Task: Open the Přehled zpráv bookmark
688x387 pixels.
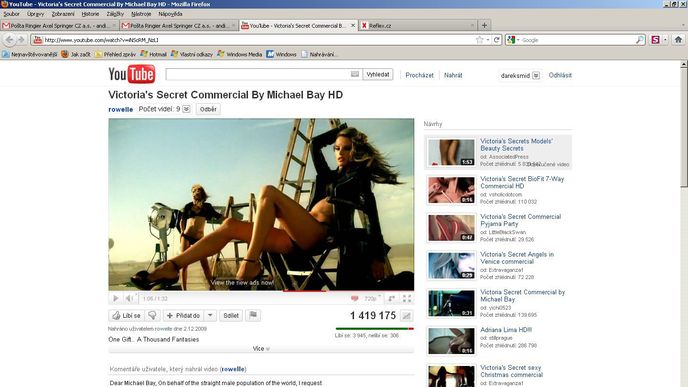Action: (x=116, y=54)
